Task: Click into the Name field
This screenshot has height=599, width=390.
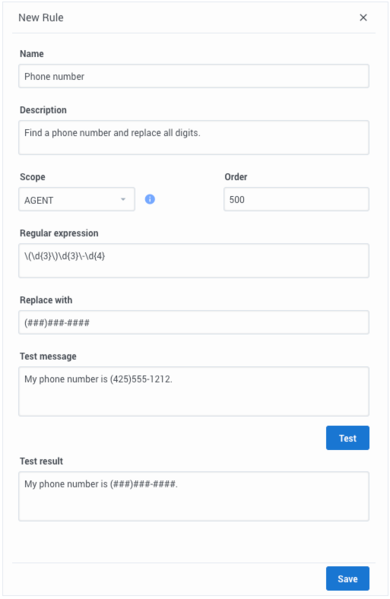Action: (194, 76)
